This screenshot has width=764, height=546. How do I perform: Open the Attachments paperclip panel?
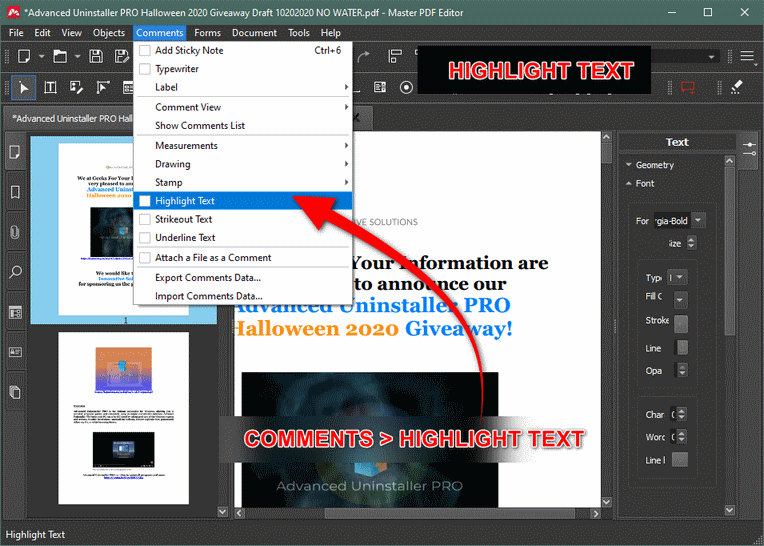tap(15, 232)
